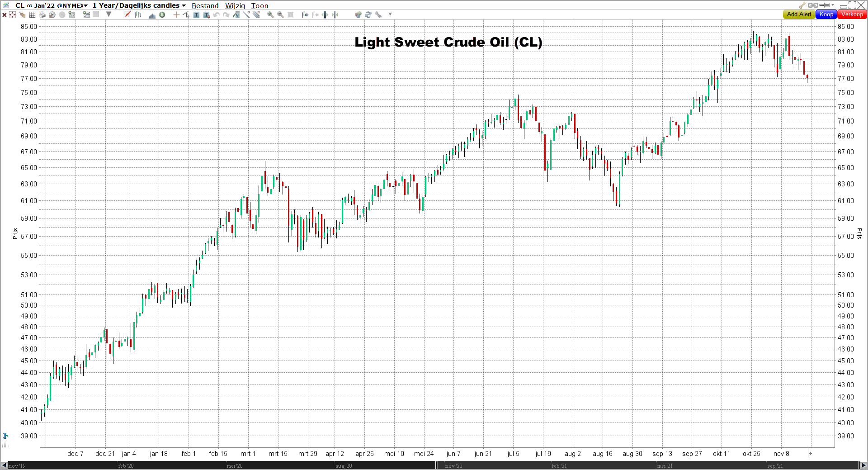
Task: Select the trend line drawing tool
Action: (246, 14)
